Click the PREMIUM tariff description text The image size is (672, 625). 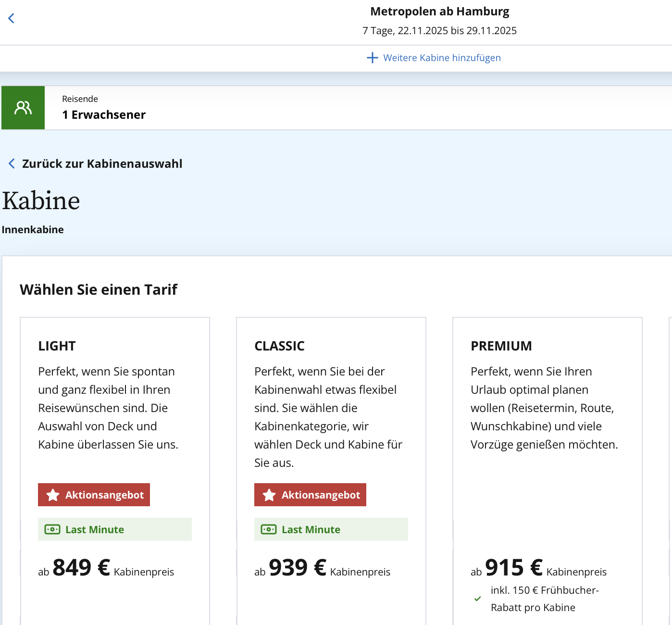click(x=544, y=408)
